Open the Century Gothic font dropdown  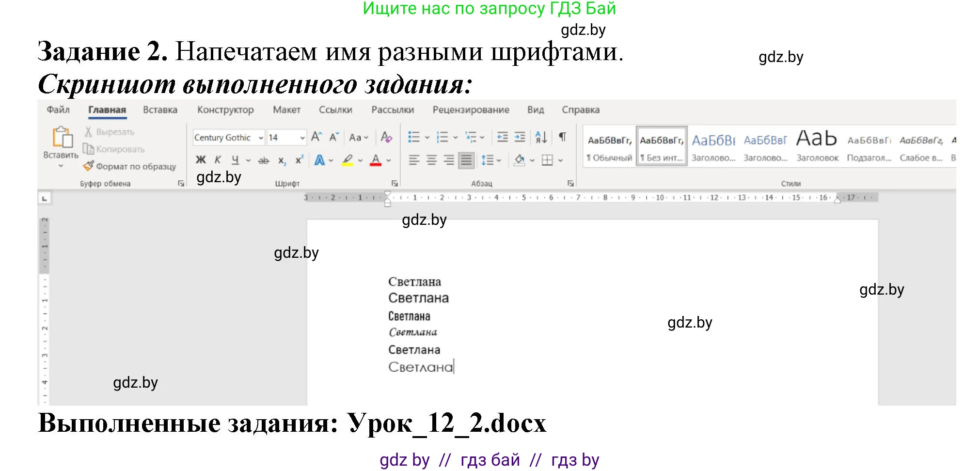click(260, 138)
